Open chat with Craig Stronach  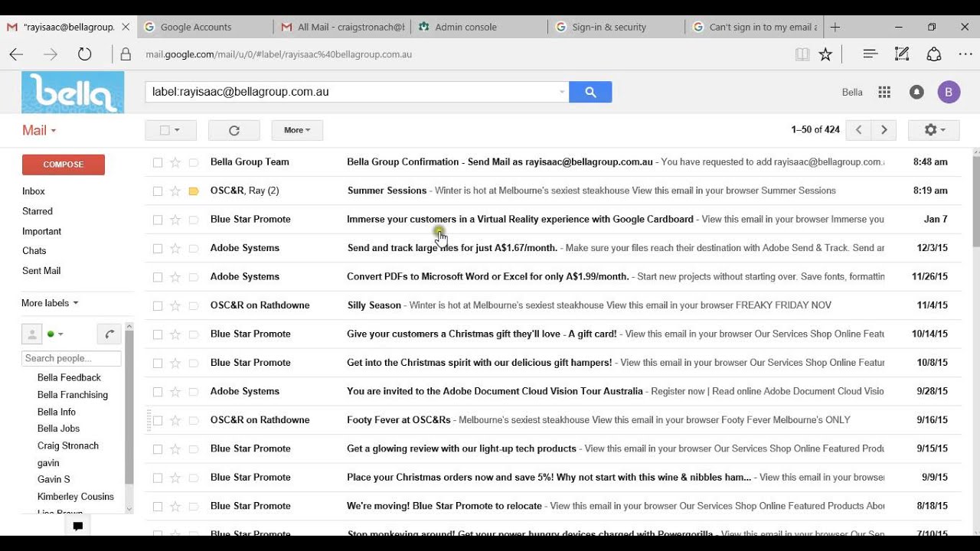coord(68,445)
